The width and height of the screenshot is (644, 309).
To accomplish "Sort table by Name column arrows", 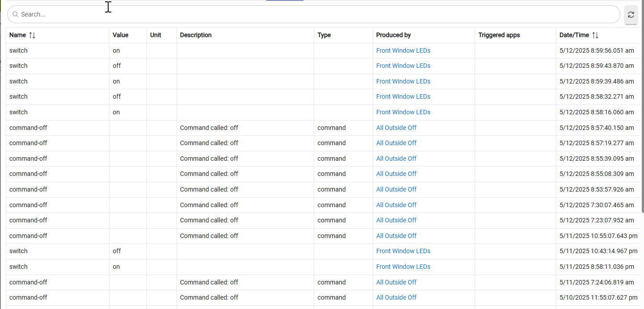I will (x=32, y=35).
